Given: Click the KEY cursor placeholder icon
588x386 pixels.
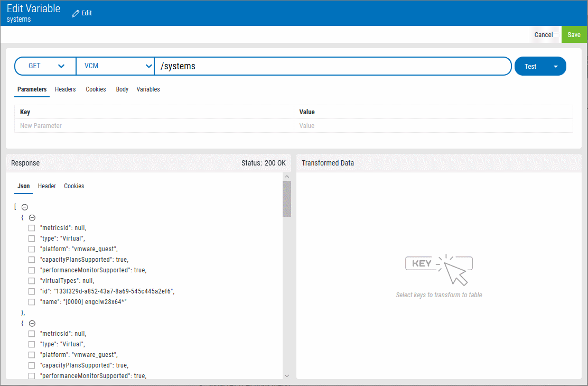Looking at the screenshot, I should (438, 269).
